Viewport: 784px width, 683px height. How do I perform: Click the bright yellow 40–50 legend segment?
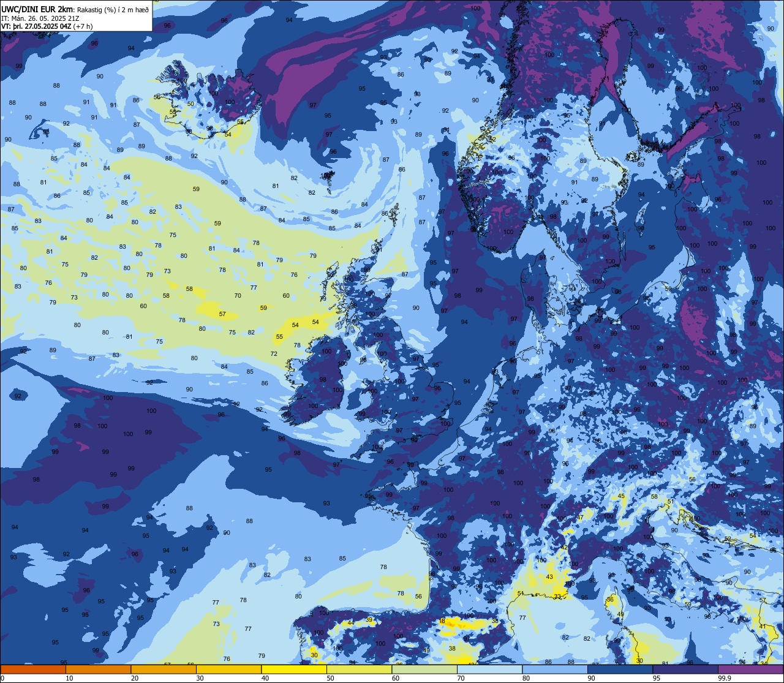click(294, 669)
